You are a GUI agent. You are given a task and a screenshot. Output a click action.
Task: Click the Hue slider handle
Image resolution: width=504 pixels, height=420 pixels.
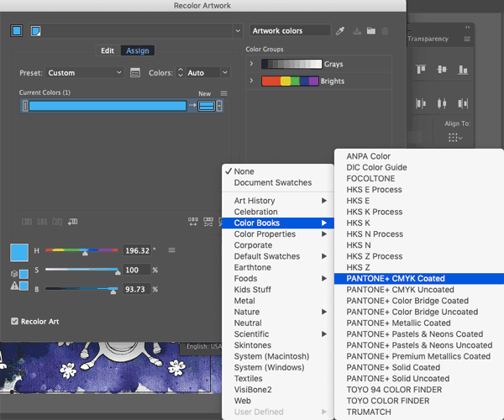[85, 254]
